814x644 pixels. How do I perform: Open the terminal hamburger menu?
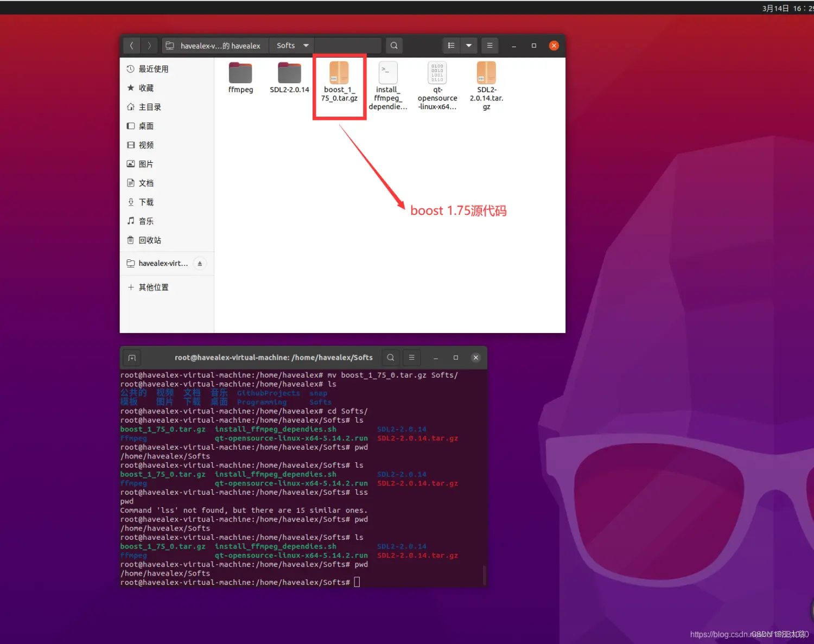(x=411, y=358)
